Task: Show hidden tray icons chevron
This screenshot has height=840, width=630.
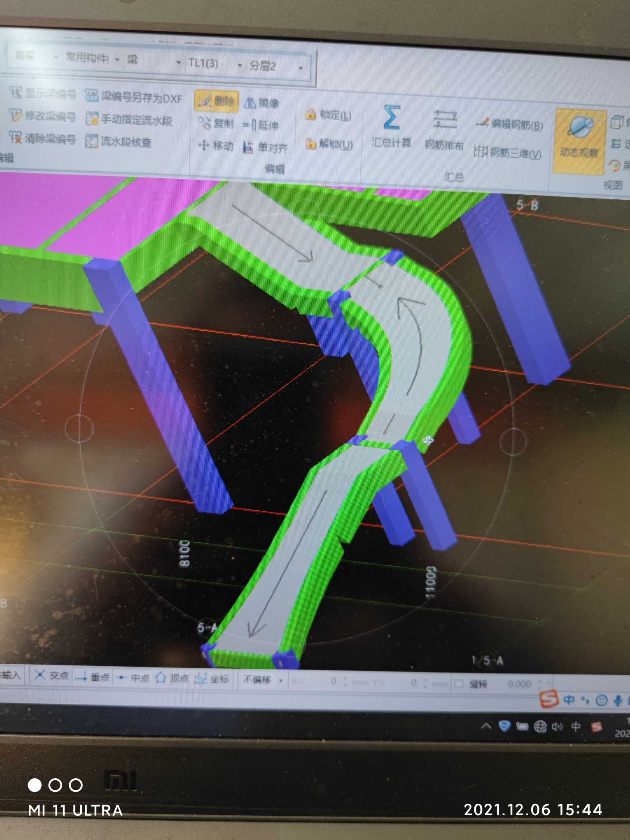Action: coord(486,726)
